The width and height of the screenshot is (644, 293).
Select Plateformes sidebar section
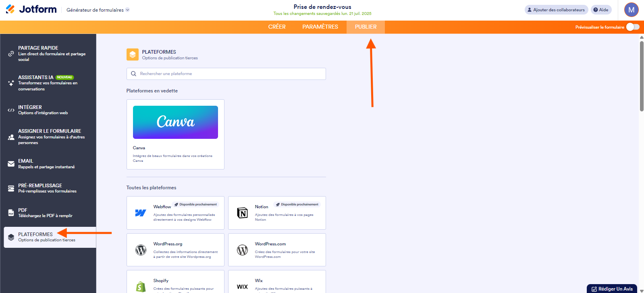pyautogui.click(x=50, y=237)
